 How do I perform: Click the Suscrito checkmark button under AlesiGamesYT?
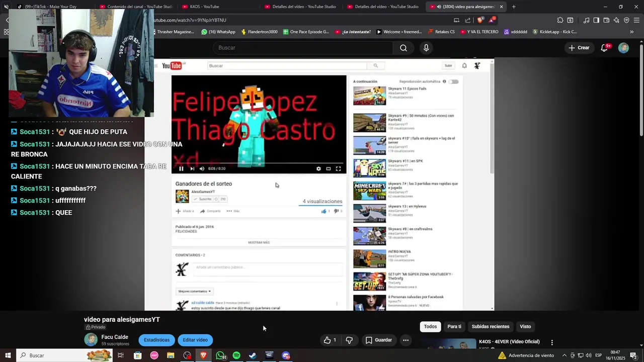203,199
